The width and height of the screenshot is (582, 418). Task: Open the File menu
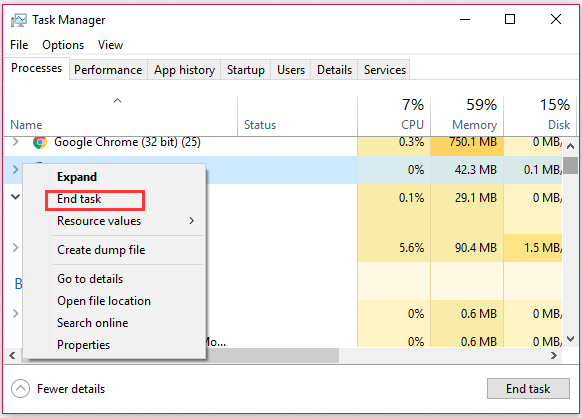click(x=19, y=45)
